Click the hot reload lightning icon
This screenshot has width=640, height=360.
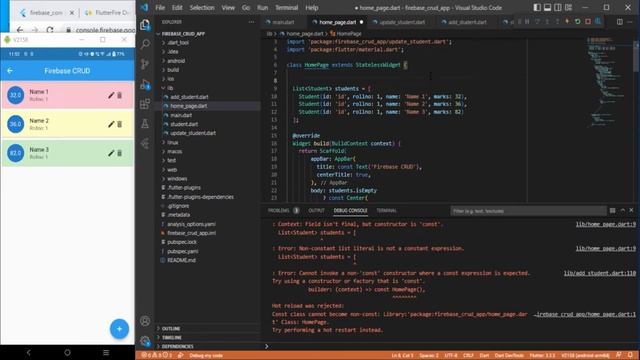pos(567,22)
